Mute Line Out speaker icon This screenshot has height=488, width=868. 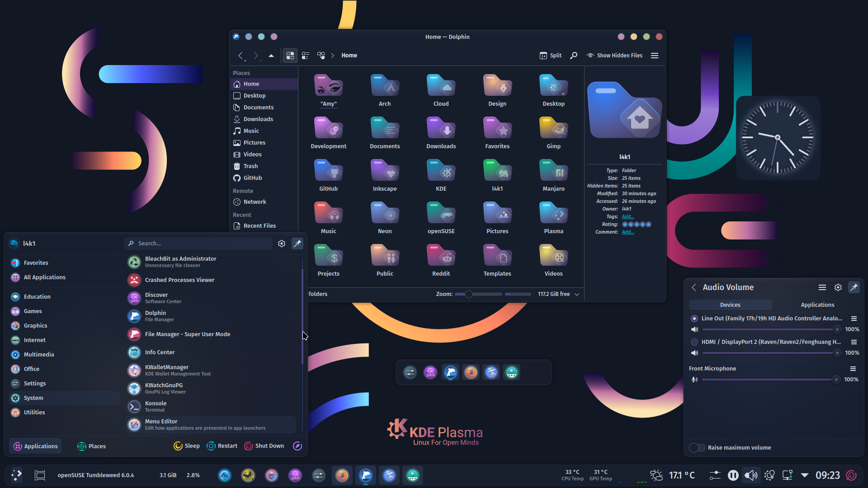(x=695, y=329)
